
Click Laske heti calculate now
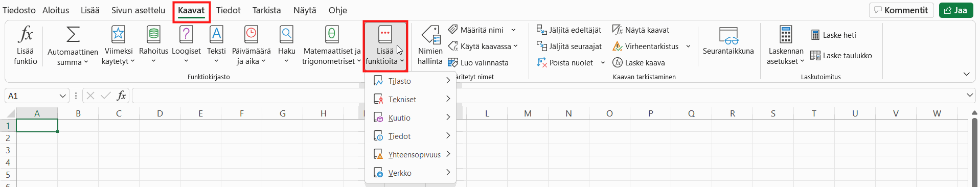833,35
